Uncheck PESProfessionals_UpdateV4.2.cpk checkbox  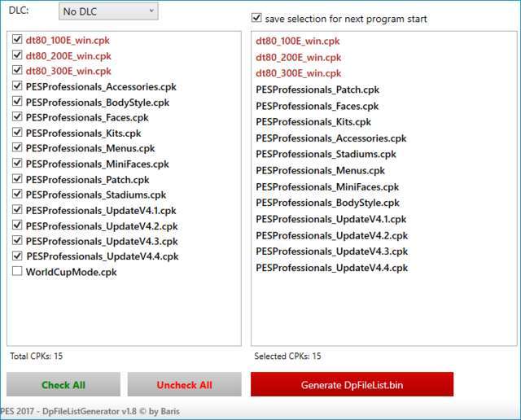pyautogui.click(x=17, y=225)
